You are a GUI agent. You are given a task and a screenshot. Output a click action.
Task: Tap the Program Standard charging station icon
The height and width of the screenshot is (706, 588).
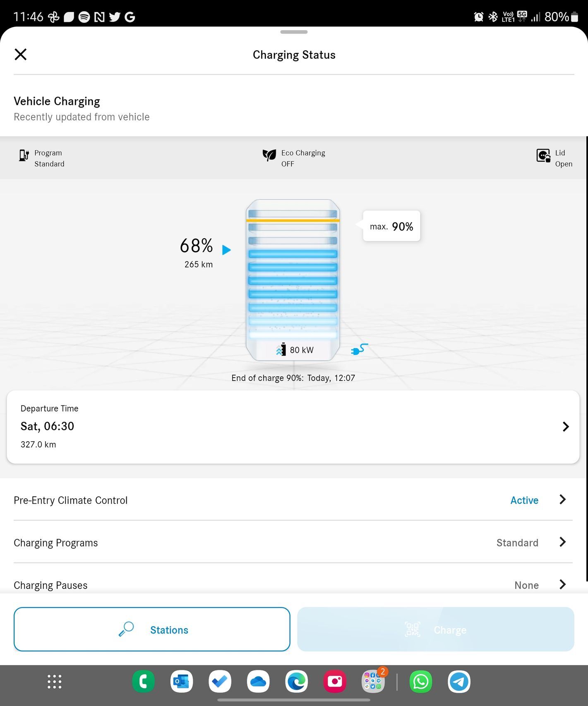point(24,156)
